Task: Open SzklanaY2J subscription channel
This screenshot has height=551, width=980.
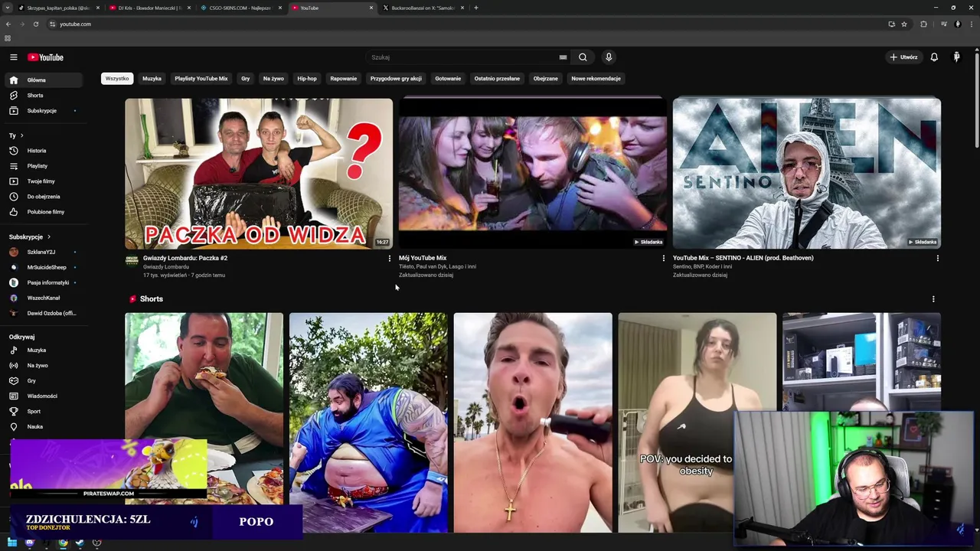Action: 43,252
